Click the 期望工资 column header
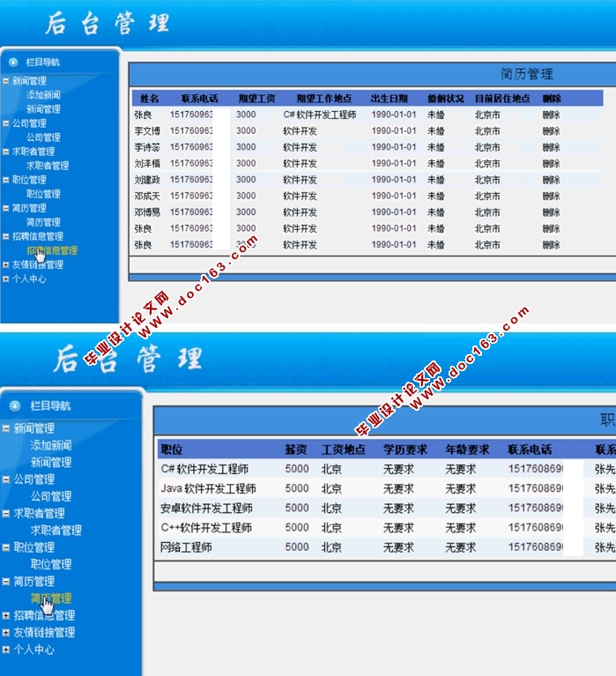Image resolution: width=616 pixels, height=676 pixels. [257, 99]
